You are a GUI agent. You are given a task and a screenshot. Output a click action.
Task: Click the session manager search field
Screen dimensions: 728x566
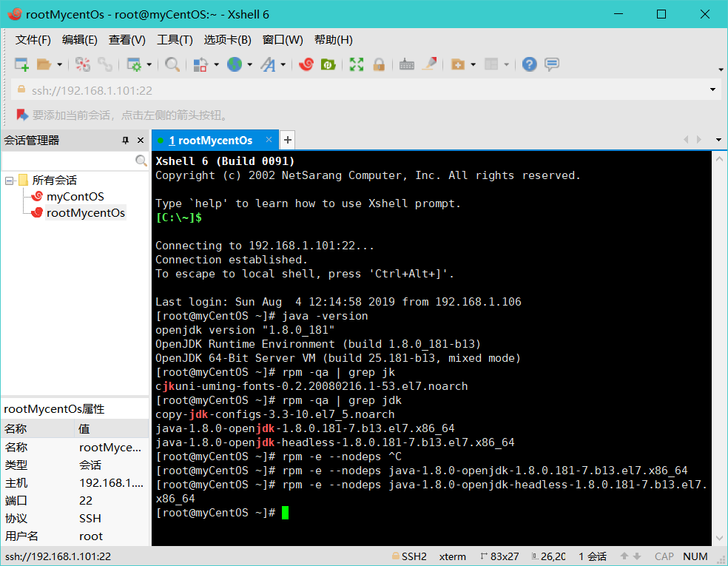pos(68,161)
